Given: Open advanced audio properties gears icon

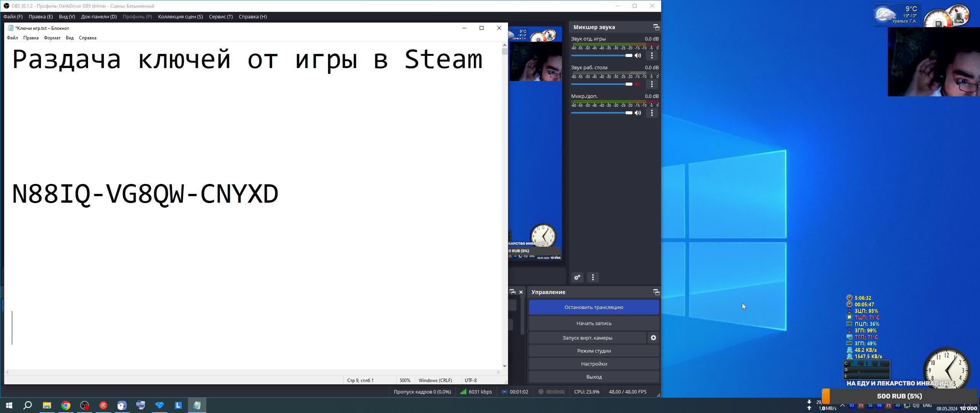Looking at the screenshot, I should coord(577,277).
